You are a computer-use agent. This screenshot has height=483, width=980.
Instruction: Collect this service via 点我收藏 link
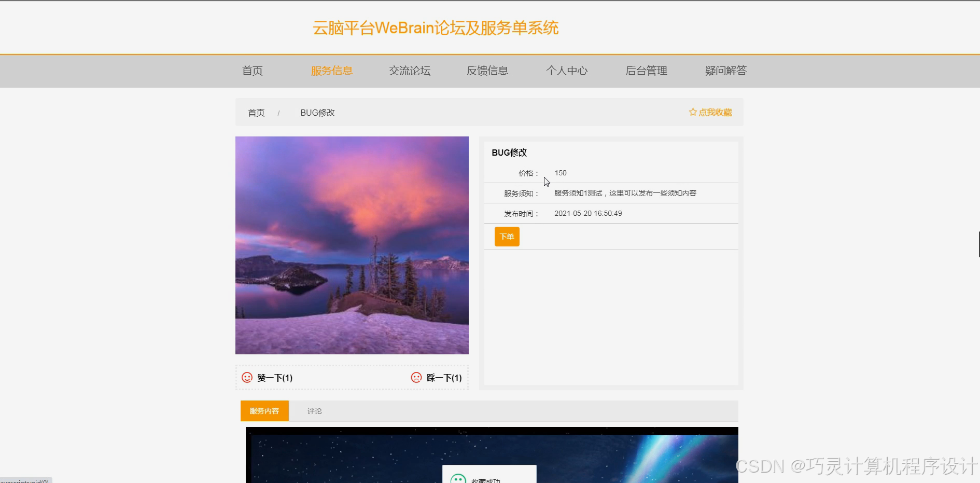(715, 112)
